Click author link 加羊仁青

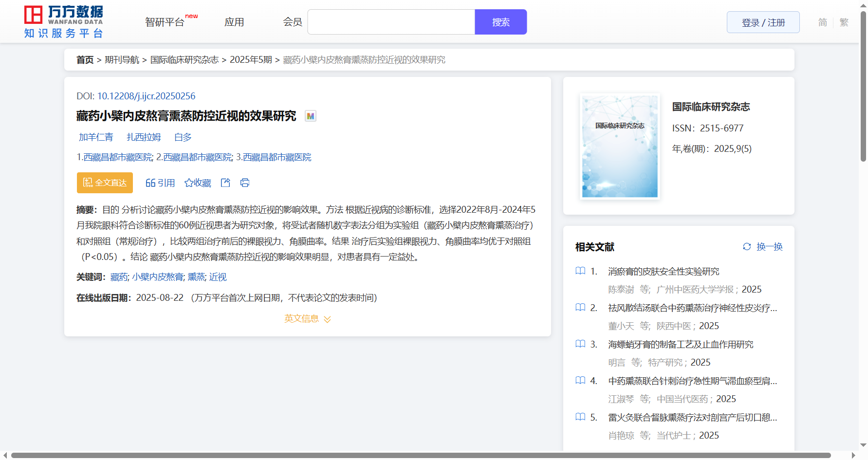point(96,137)
